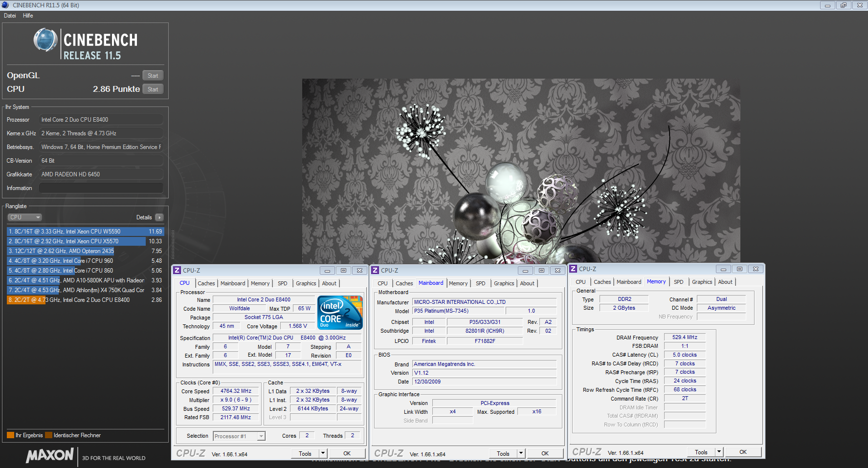Open Mainboard tab in first CPU-Z window
Image resolution: width=868 pixels, height=468 pixels.
pos(233,283)
